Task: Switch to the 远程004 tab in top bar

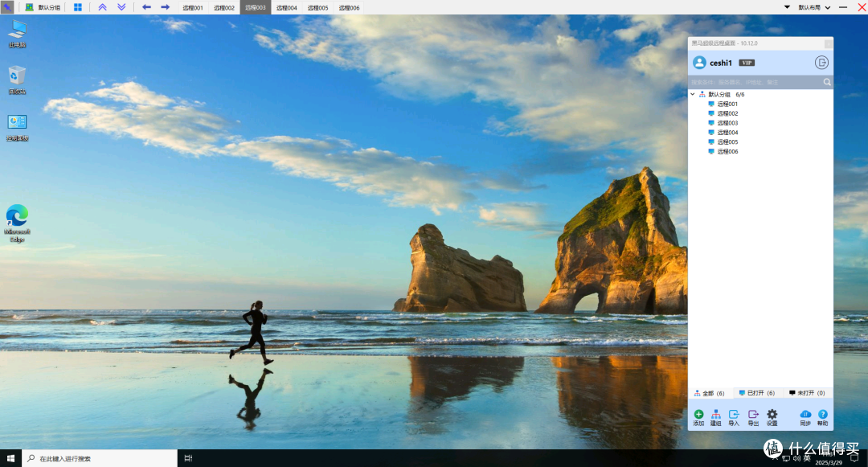Action: tap(287, 8)
